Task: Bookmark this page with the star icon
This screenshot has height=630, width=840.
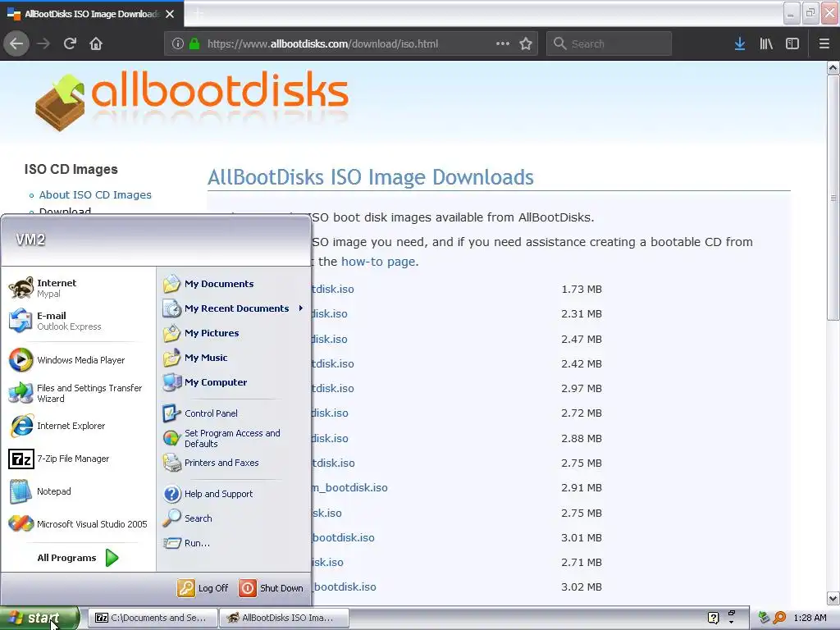Action: (526, 44)
